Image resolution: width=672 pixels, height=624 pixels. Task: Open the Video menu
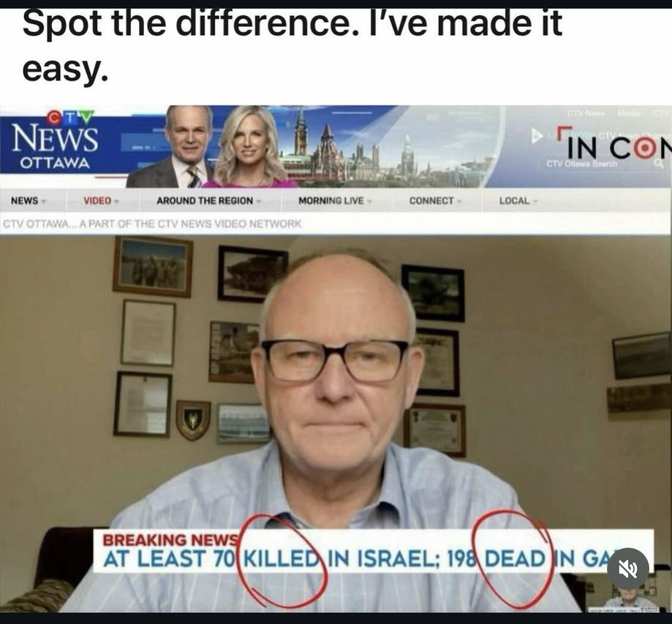(x=101, y=200)
